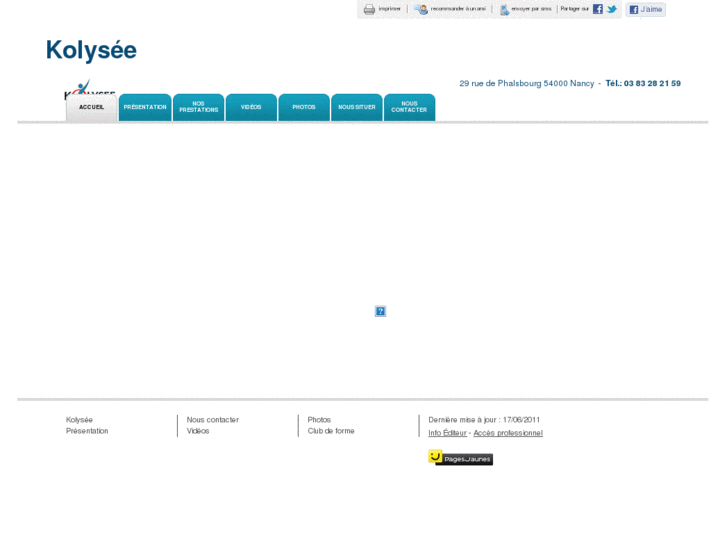Click footer link Kolysée
Viewport: 727px width, 545px height.
coord(79,420)
